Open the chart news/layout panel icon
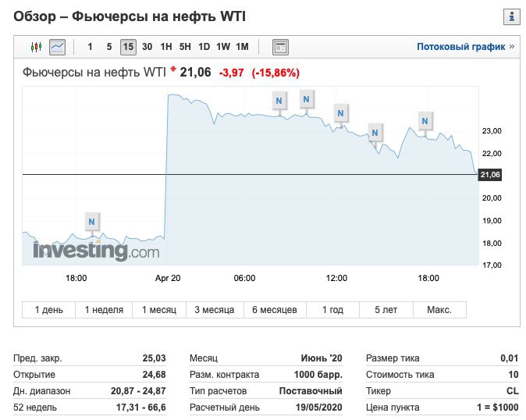The image size is (526, 420). [281, 47]
